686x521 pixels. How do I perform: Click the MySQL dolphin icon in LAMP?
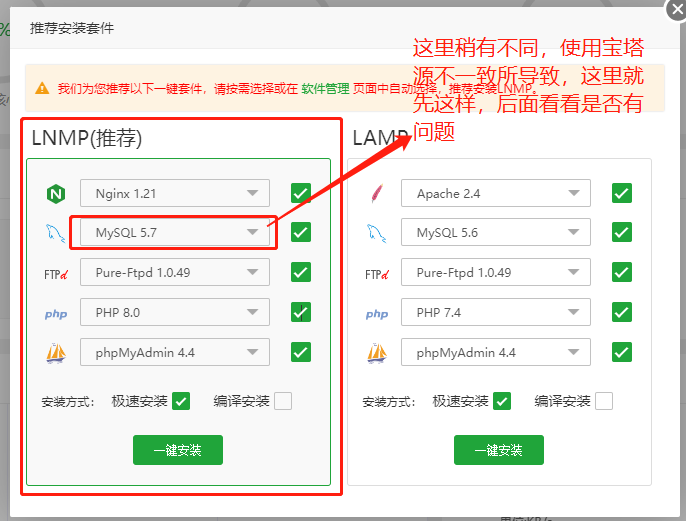377,233
